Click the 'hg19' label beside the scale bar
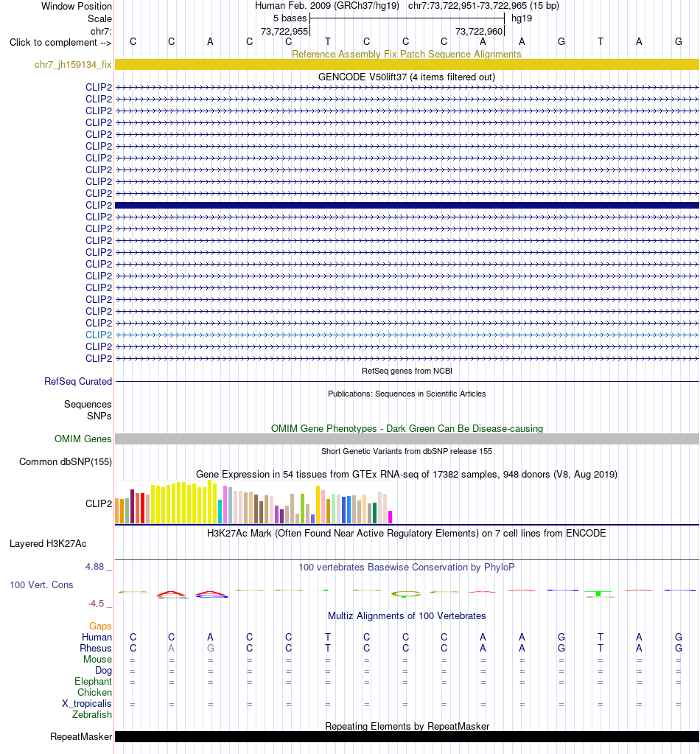Image resolution: width=700 pixels, height=754 pixels. (522, 18)
